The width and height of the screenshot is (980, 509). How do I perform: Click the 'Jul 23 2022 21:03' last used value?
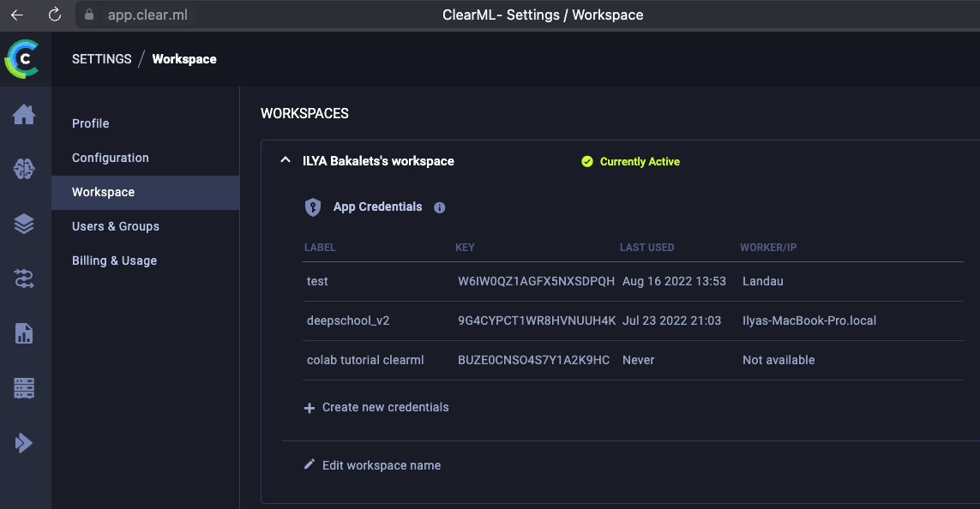click(x=672, y=320)
